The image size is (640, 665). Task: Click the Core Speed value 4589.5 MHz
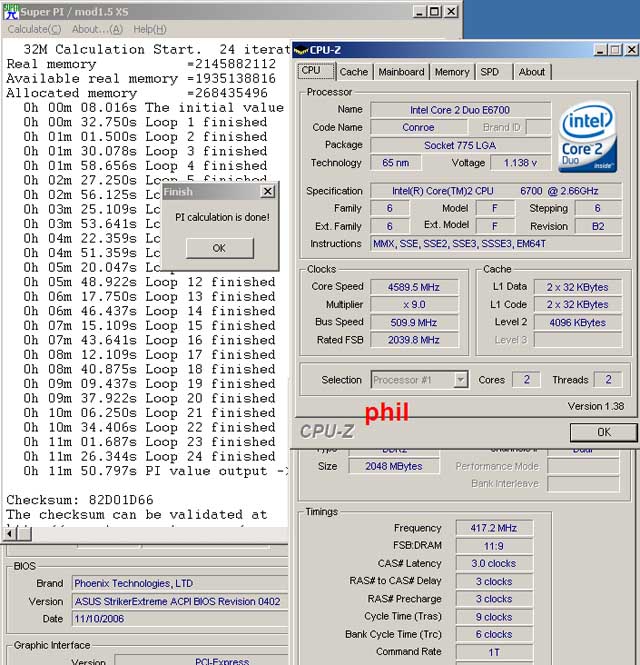point(414,287)
